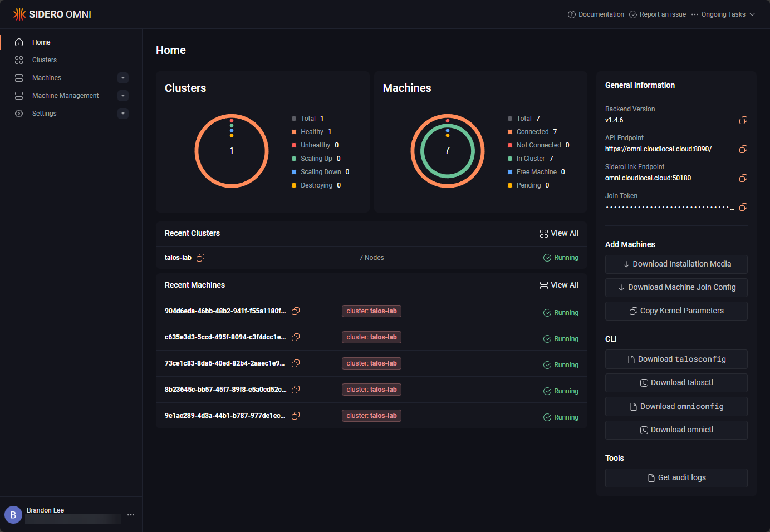770x532 pixels.
Task: Expand the Machine Management submenu
Action: (123, 96)
